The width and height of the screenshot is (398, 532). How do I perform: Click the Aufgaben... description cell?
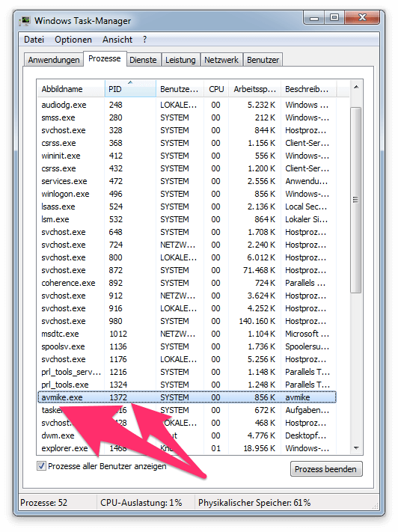307,410
